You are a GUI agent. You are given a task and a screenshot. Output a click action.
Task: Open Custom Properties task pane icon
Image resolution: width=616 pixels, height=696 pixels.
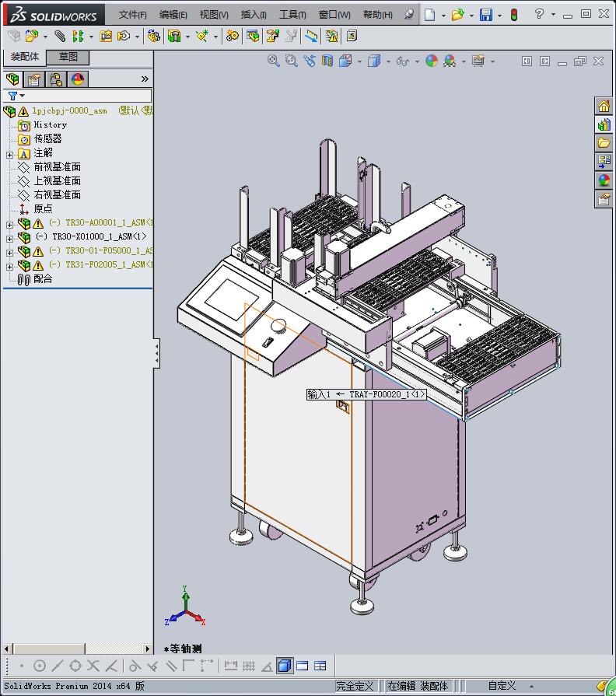pyautogui.click(x=604, y=199)
